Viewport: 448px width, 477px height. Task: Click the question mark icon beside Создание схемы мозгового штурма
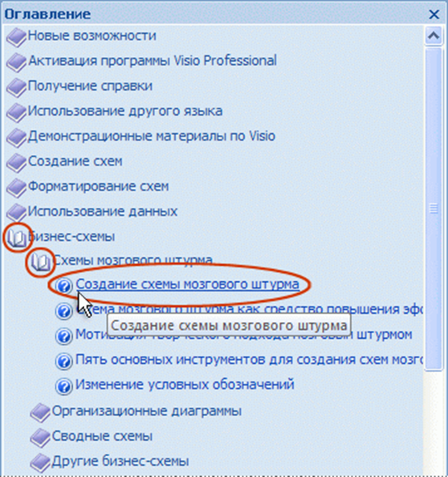[x=64, y=286]
